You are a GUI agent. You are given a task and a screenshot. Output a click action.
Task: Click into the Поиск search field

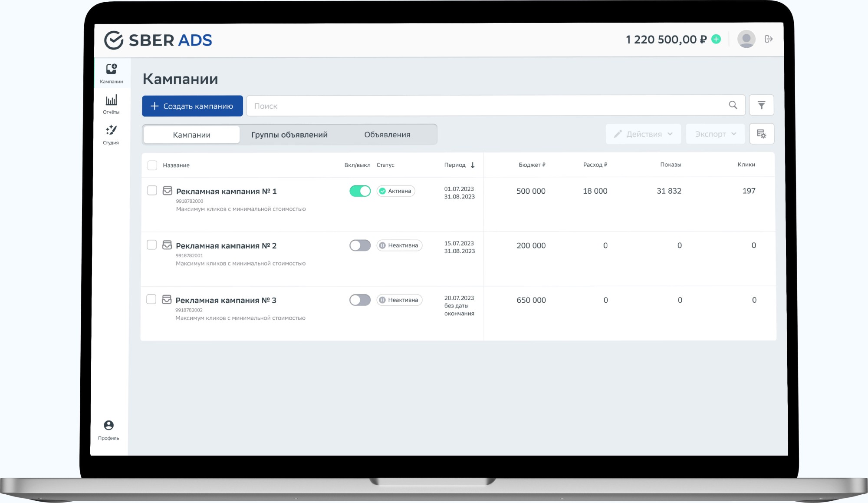[477, 106]
